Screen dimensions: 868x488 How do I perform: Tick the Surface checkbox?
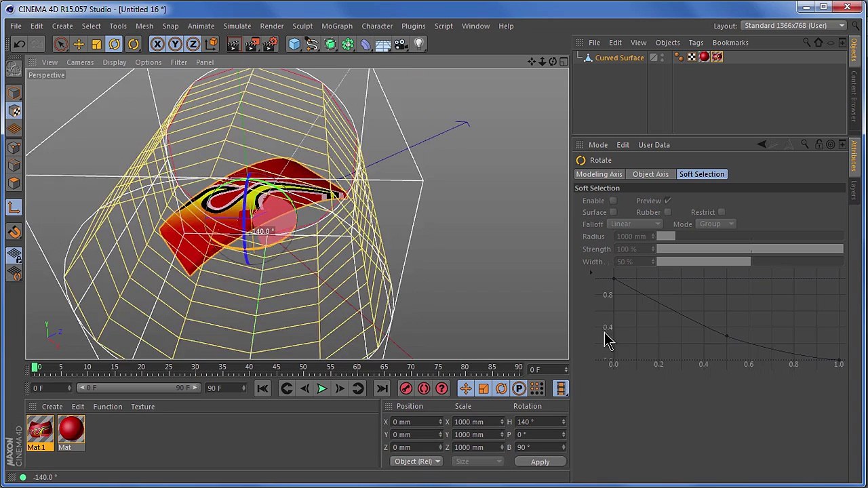point(613,212)
